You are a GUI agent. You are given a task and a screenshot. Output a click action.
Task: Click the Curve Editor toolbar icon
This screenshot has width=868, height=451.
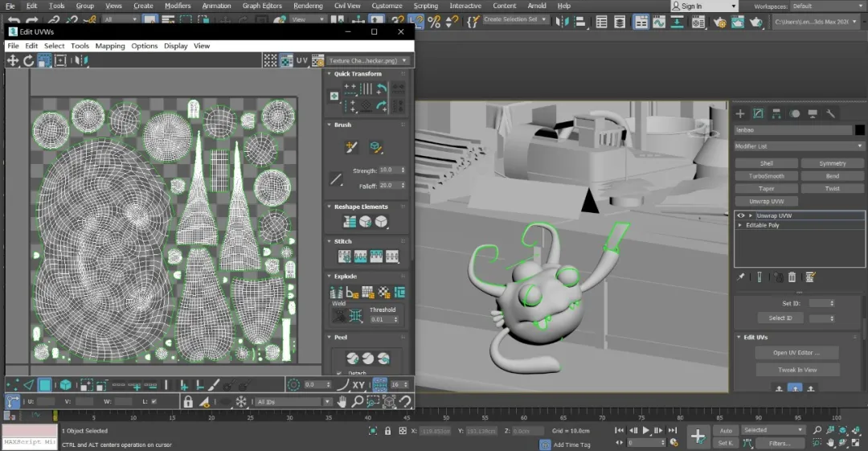[660, 23]
